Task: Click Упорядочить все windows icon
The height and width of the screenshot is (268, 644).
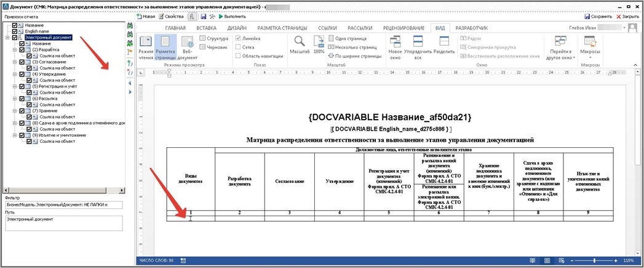Action: pos(418,46)
